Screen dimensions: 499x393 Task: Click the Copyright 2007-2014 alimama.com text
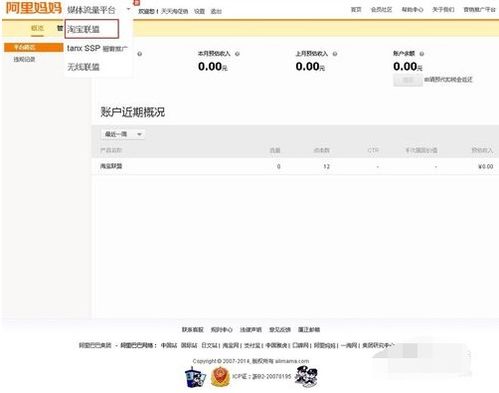[251, 361]
